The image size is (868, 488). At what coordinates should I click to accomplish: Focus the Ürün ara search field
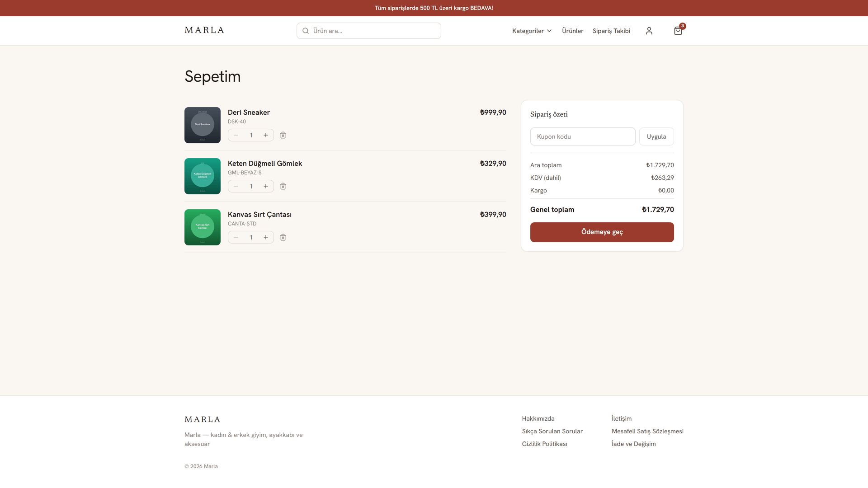(369, 31)
